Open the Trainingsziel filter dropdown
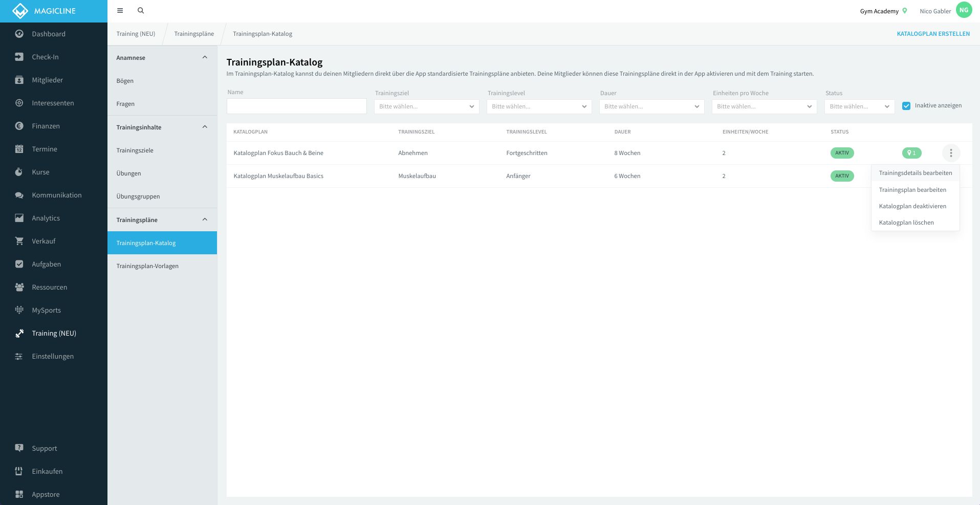The image size is (980, 505). 427,106
